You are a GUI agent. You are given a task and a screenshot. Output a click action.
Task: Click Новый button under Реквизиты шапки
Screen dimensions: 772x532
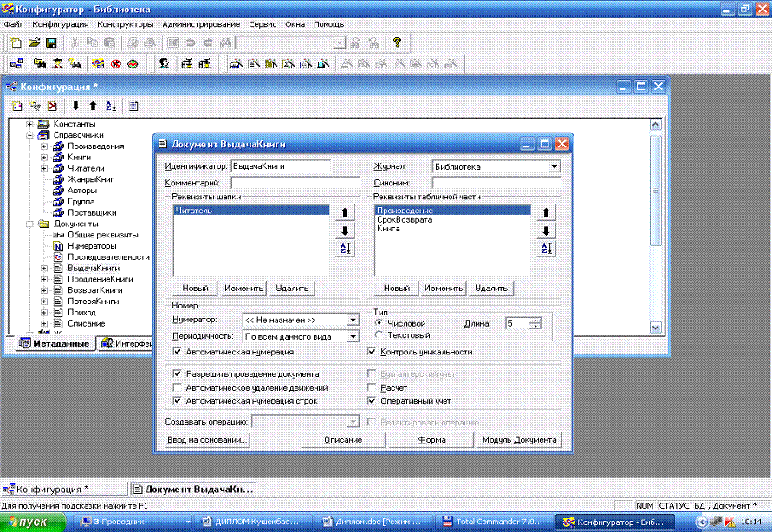tap(195, 289)
